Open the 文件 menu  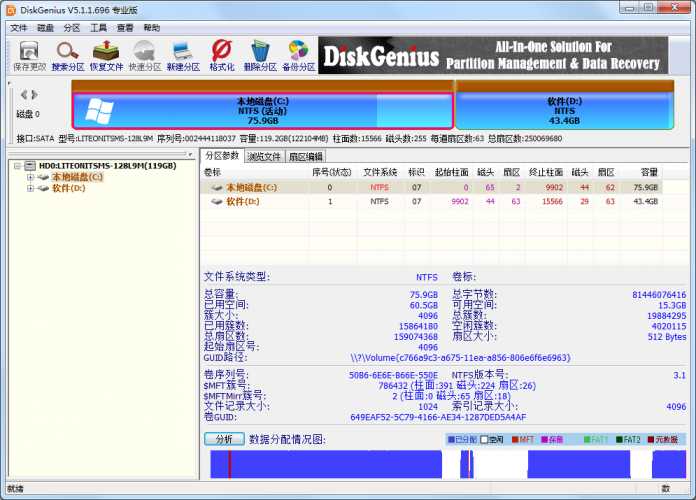pos(19,28)
